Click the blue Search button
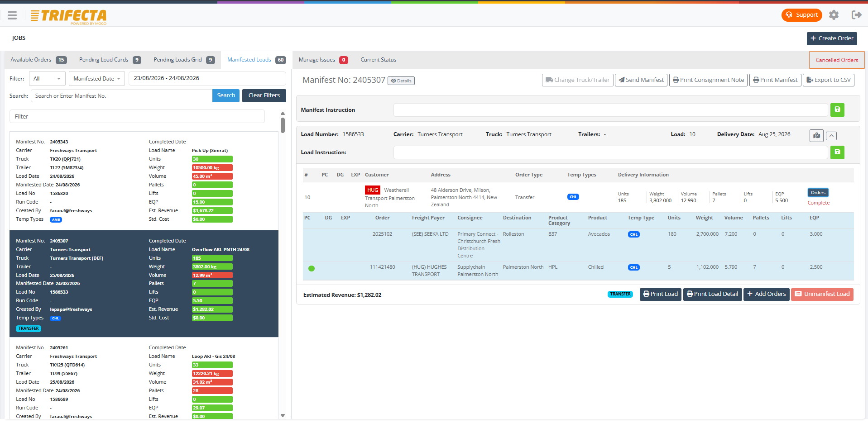This screenshot has height=428, width=868. 226,95
